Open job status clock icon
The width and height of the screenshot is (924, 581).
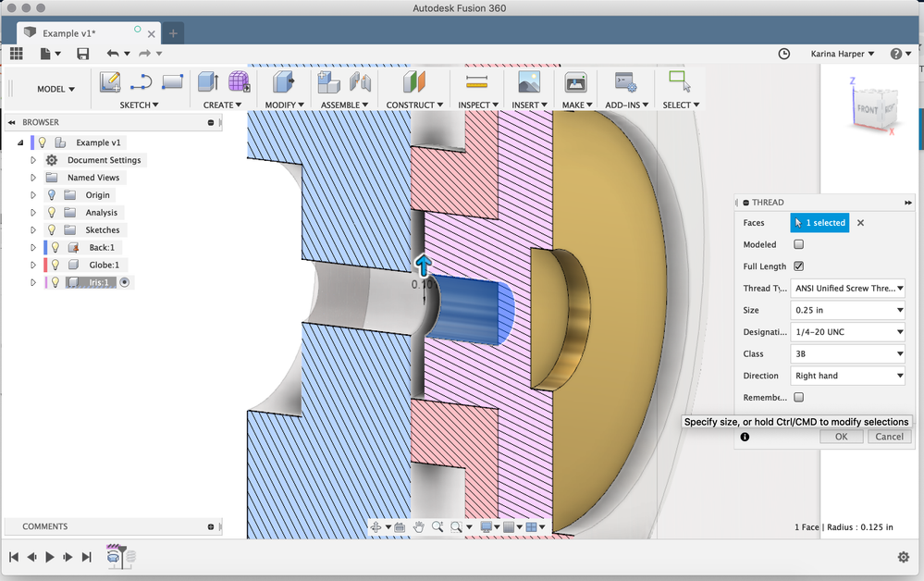click(x=783, y=54)
